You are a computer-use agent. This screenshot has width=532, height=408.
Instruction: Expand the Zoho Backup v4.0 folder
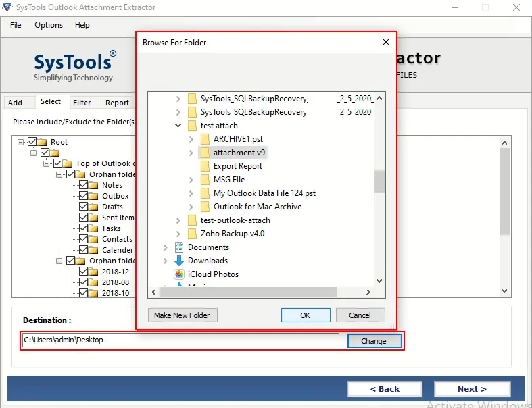tap(178, 234)
